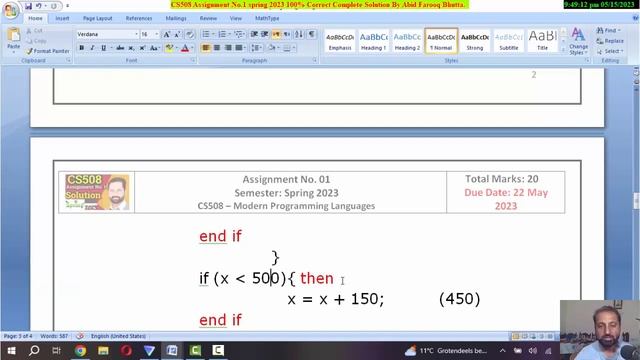The height and width of the screenshot is (360, 640).
Task: Expand the Font dialog launcher
Action: (x=193, y=60)
